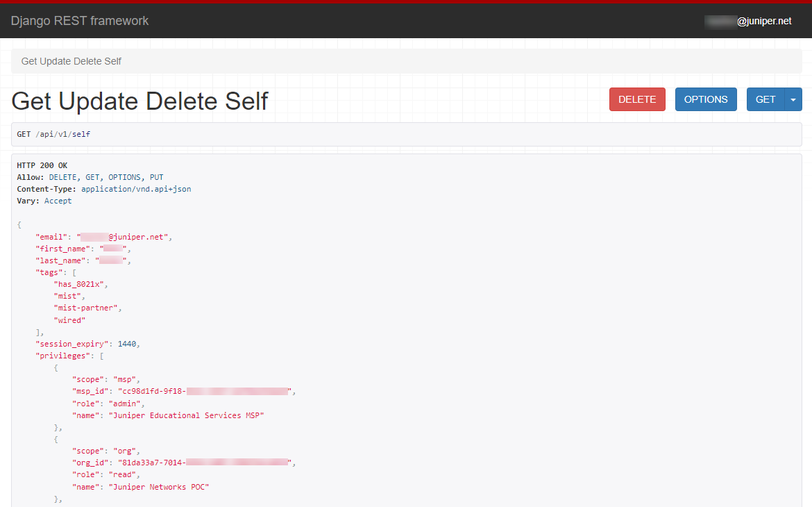The image size is (812, 507).
Task: Select the "scope": "msp" line
Action: pos(106,379)
